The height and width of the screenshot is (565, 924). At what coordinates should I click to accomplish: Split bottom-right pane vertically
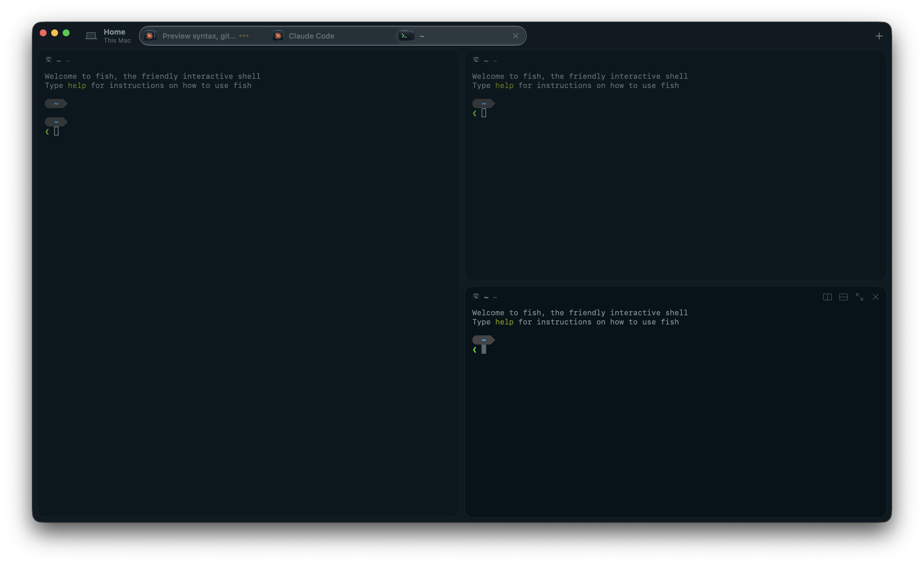827,297
